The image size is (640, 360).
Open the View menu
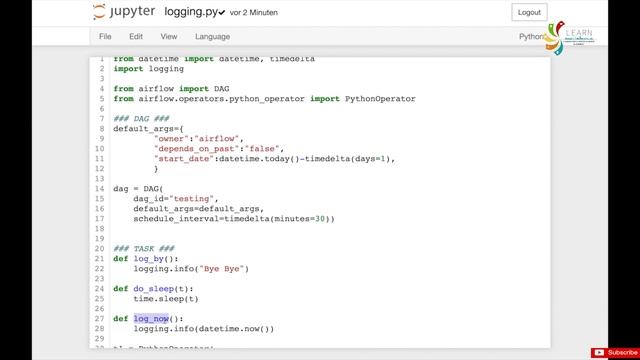tap(169, 36)
